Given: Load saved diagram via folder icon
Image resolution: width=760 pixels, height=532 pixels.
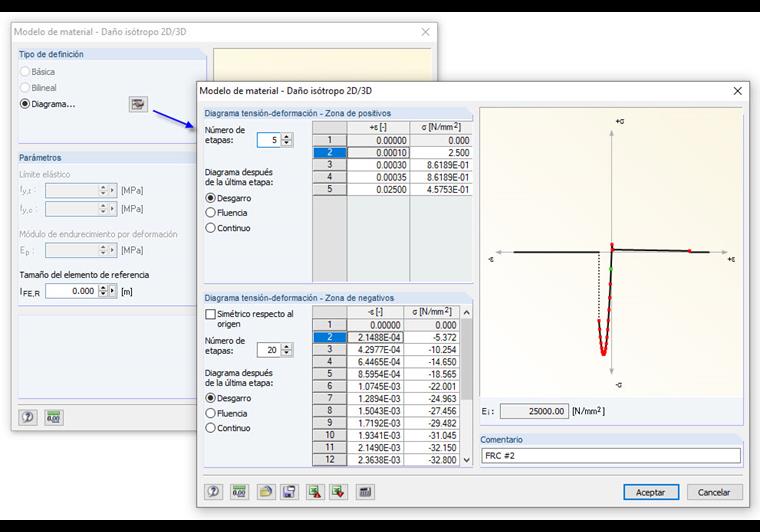Looking at the screenshot, I should pos(265,492).
